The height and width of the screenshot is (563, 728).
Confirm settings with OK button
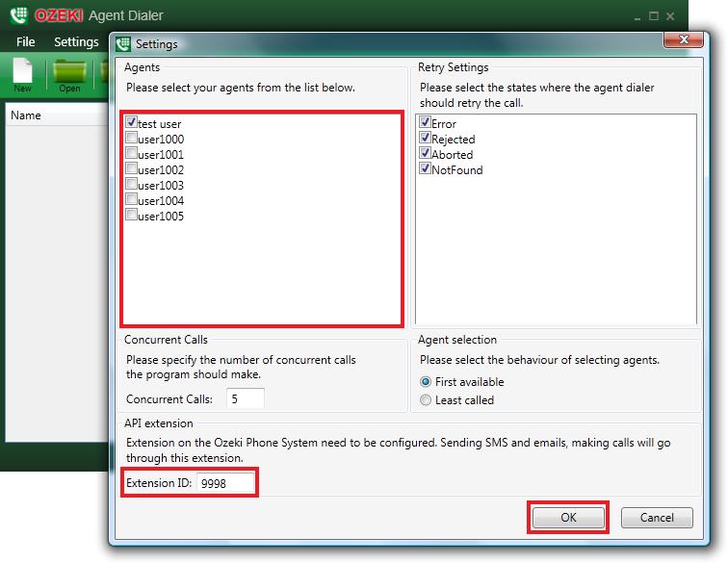[568, 517]
